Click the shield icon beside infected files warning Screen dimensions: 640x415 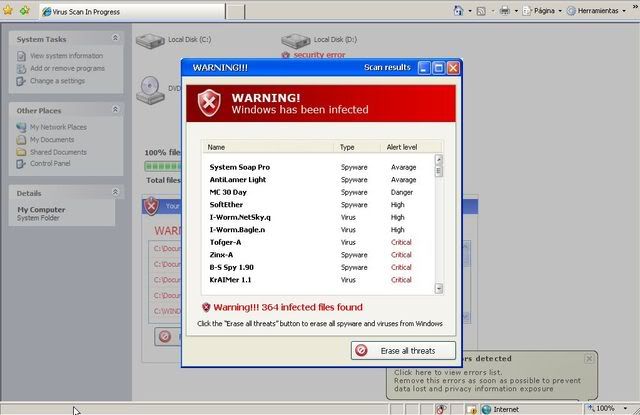pos(206,307)
